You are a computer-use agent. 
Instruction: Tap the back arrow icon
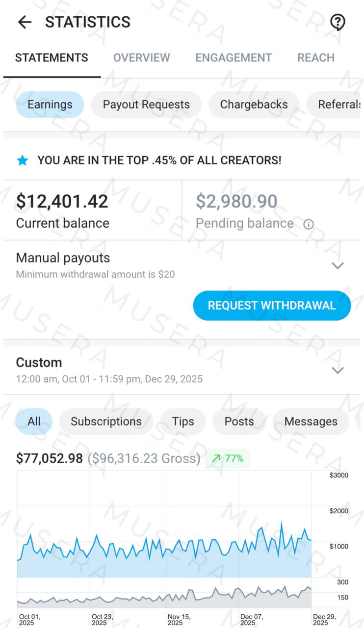(24, 22)
